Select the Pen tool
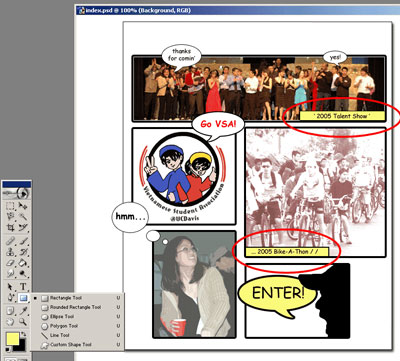This screenshot has width=400, height=361. point(11,297)
